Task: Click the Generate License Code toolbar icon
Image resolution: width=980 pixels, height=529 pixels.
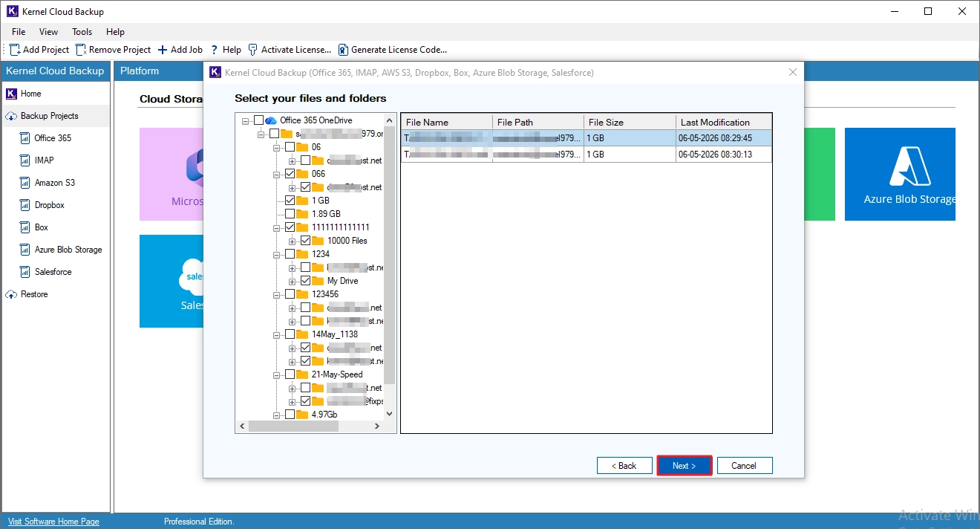Action: 343,50
